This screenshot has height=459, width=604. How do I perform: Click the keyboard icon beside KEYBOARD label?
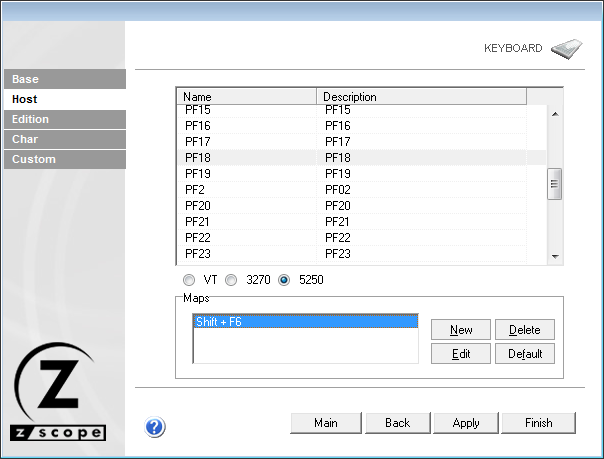(x=567, y=49)
